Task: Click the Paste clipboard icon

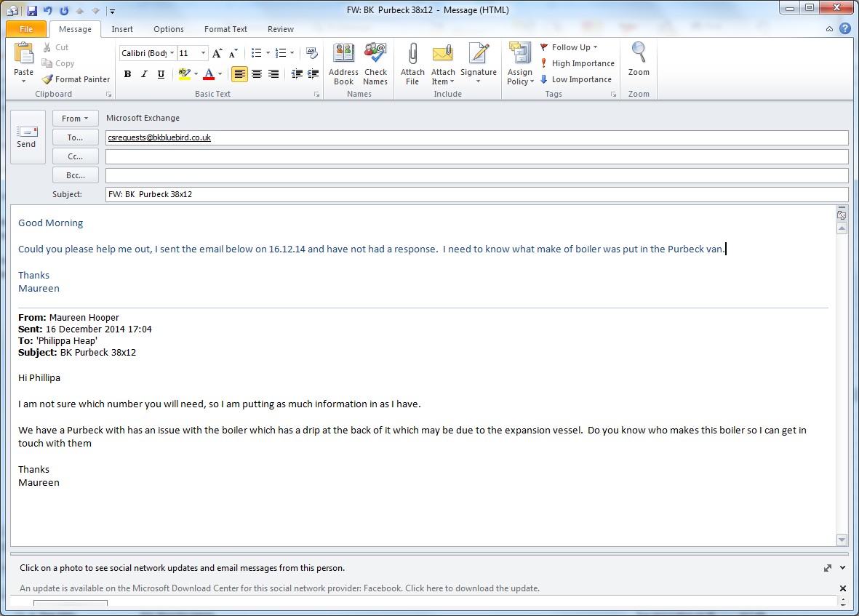Action: tap(23, 55)
